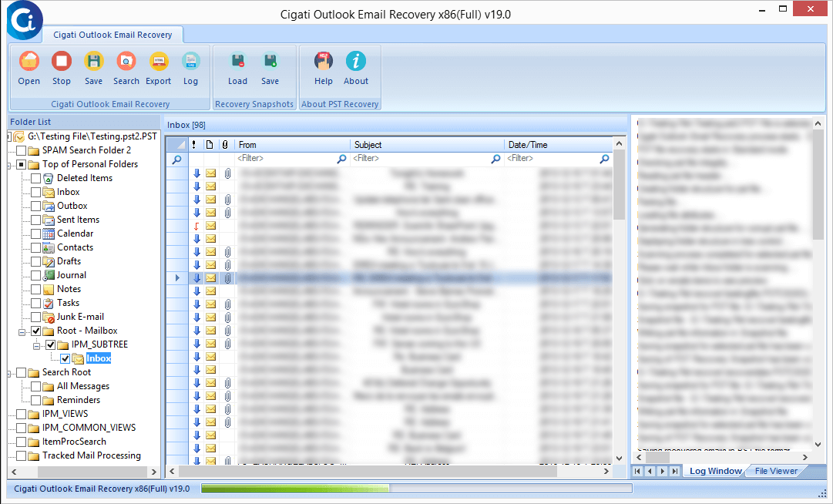
Task: Switch to the File Viewer tab
Action: click(776, 471)
